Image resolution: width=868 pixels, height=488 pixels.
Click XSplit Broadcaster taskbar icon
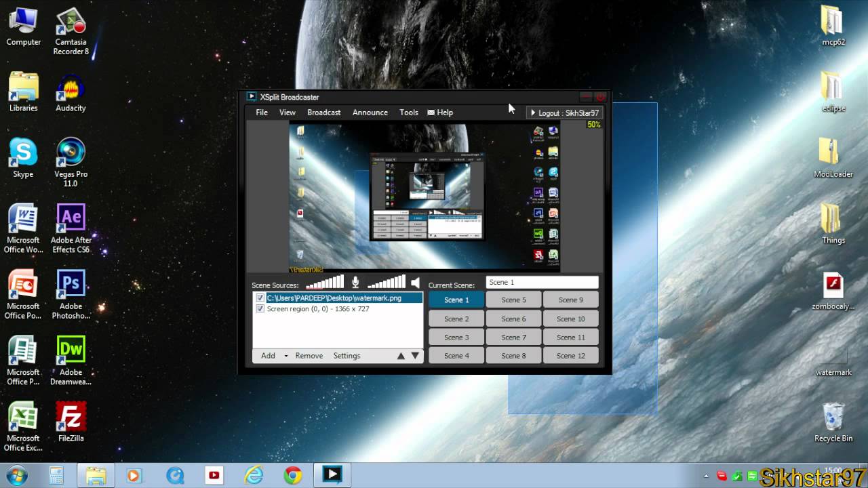pos(332,475)
